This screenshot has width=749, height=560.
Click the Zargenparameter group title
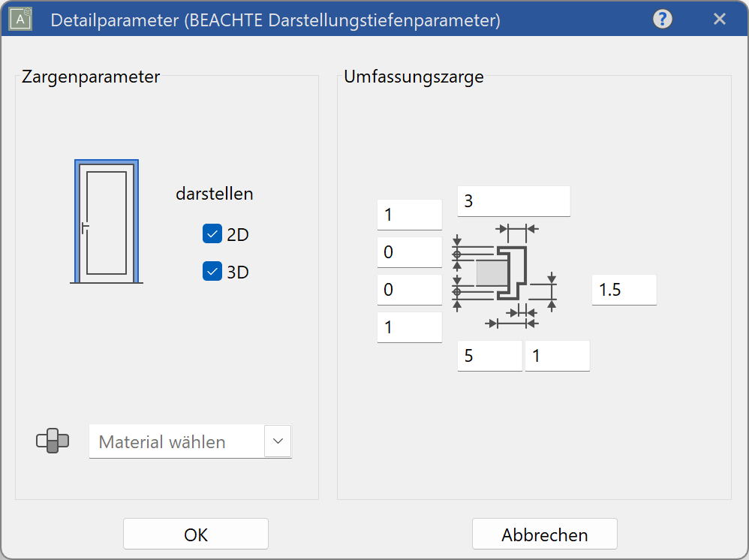91,77
